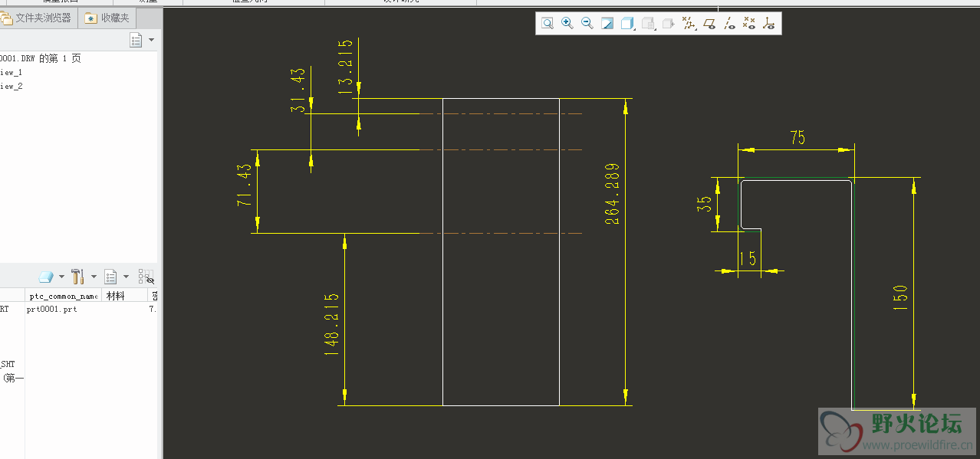Select the 148.215 dimension text
This screenshot has height=459, width=980.
[x=332, y=324]
